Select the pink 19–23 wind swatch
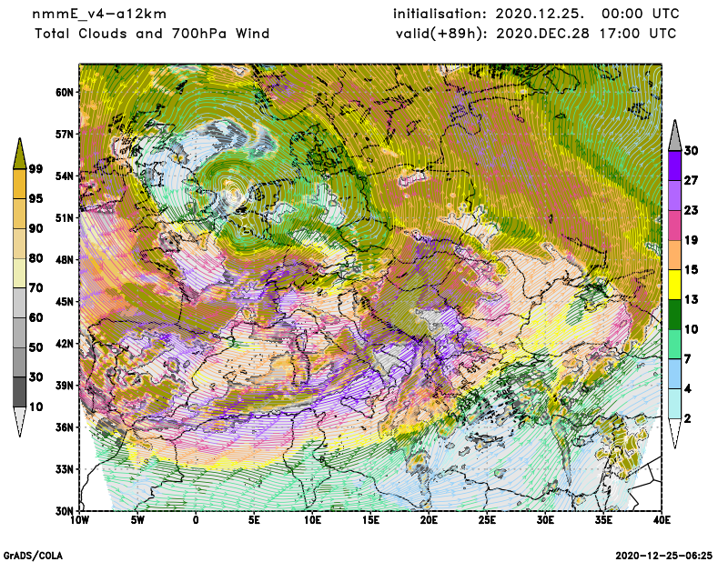This screenshot has height=562, width=728. point(674,225)
